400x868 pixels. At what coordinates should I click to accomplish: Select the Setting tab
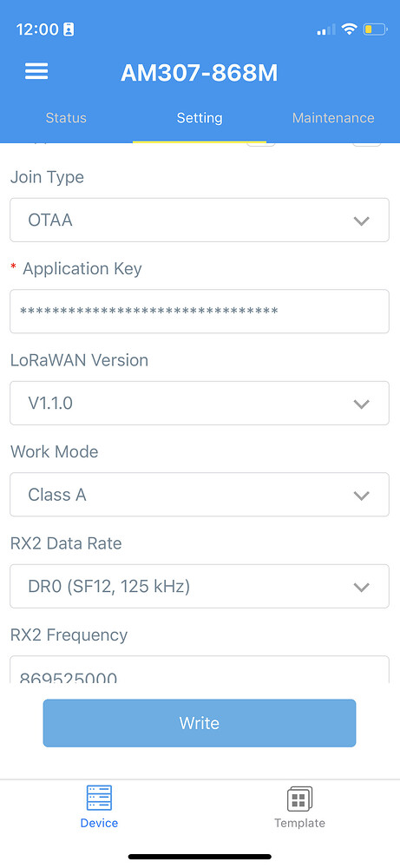tap(200, 118)
